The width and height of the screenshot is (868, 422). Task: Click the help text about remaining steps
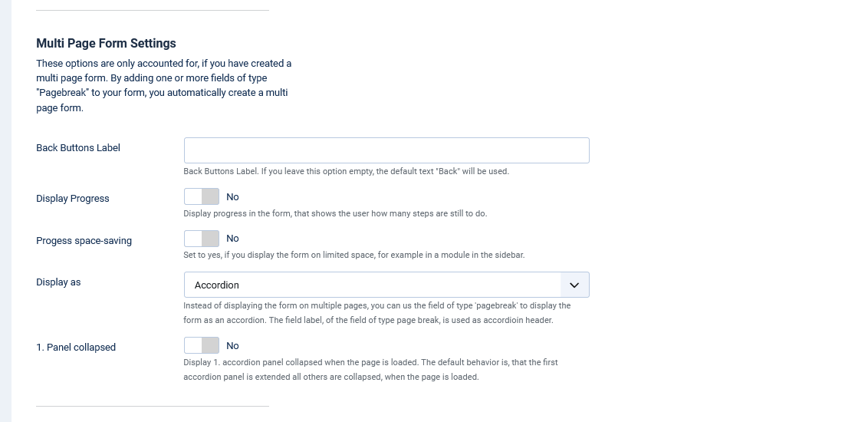[x=335, y=214]
